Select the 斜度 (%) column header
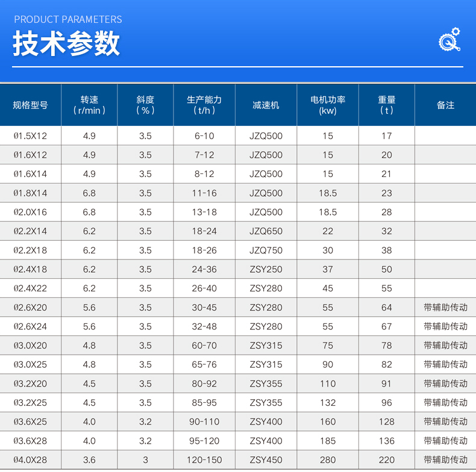Image resolution: width=476 pixels, height=472 pixels. click(145, 105)
